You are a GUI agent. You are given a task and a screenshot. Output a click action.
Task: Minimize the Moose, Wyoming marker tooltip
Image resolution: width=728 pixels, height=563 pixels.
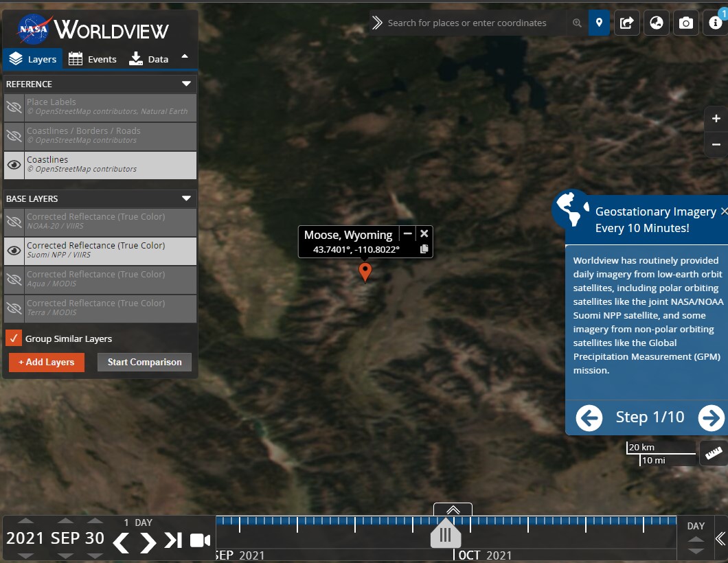coord(408,233)
